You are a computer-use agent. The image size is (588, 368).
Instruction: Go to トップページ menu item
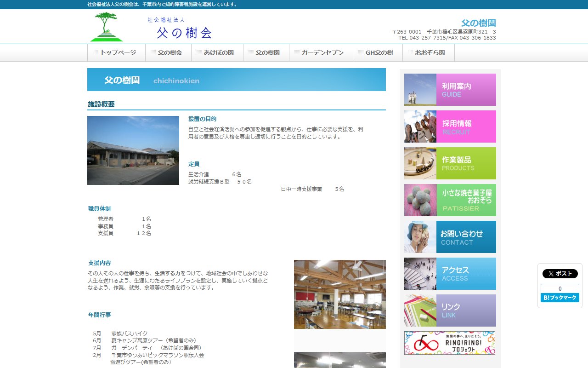[x=116, y=53]
